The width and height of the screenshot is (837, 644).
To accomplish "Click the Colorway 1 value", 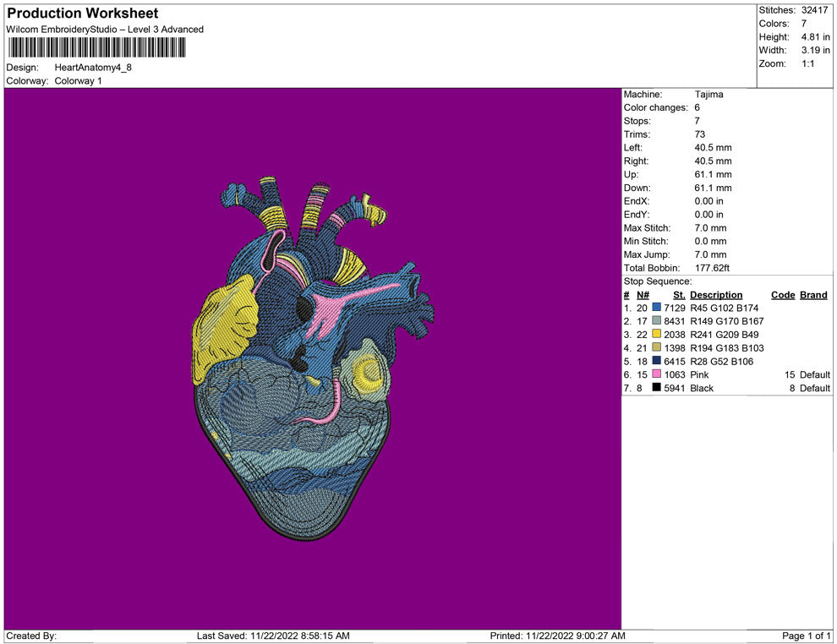I will pyautogui.click(x=78, y=80).
